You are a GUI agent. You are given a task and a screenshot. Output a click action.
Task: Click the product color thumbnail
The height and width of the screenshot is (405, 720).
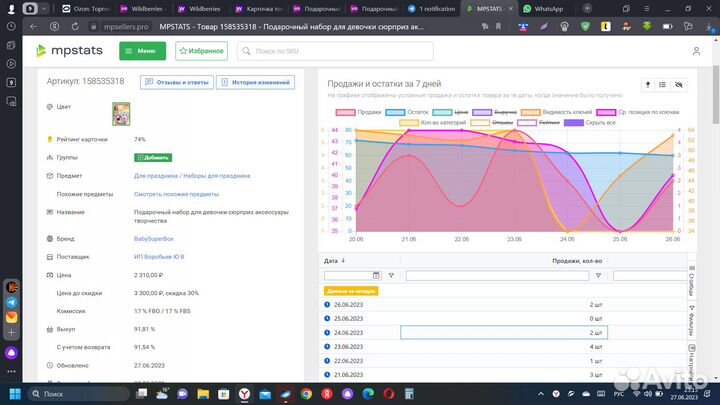pyautogui.click(x=121, y=114)
